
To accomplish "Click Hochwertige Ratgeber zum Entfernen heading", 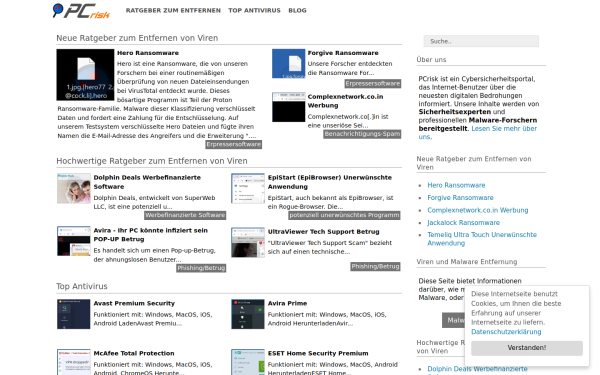I will pos(152,161).
